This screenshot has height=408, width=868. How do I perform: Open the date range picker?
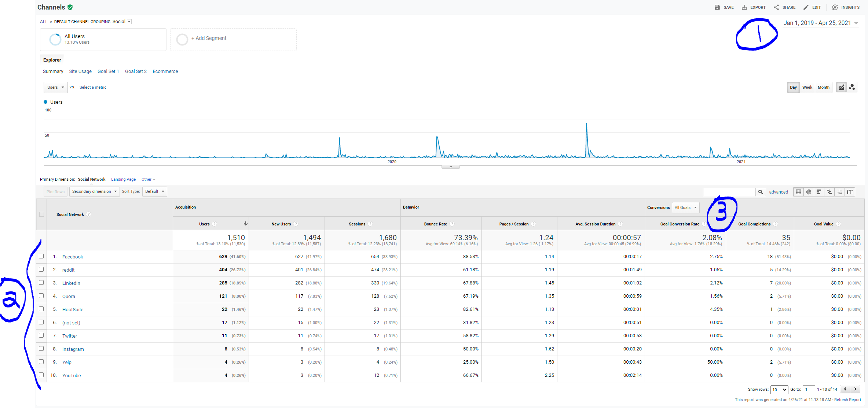pyautogui.click(x=821, y=23)
